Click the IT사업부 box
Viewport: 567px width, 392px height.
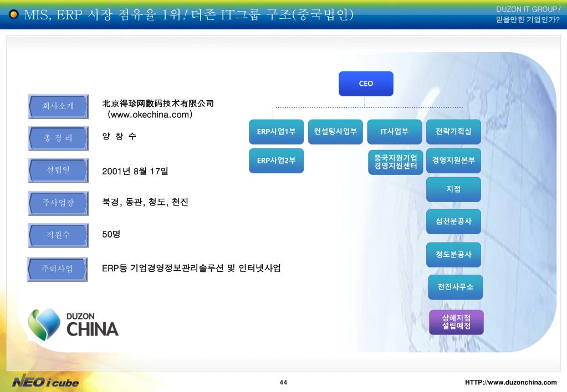tap(395, 132)
